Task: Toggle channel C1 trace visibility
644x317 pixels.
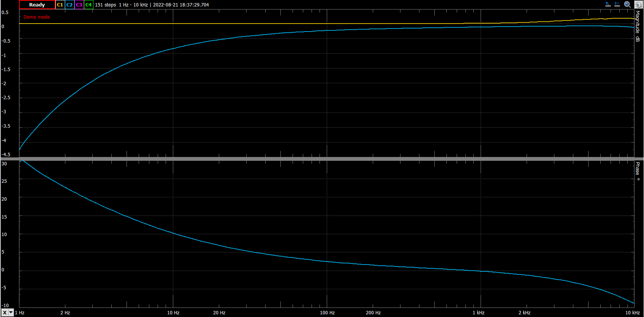Action: (x=60, y=5)
